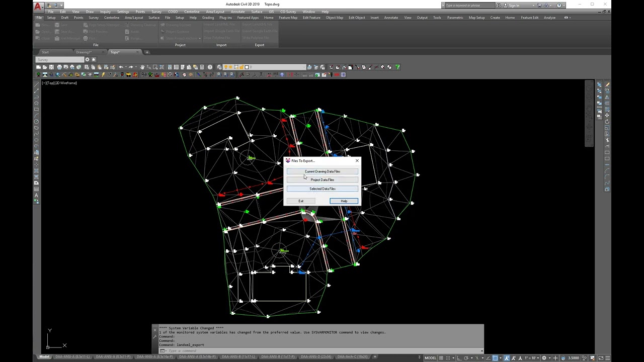Open the annotation scale 1"=10' dropdown

(532, 358)
